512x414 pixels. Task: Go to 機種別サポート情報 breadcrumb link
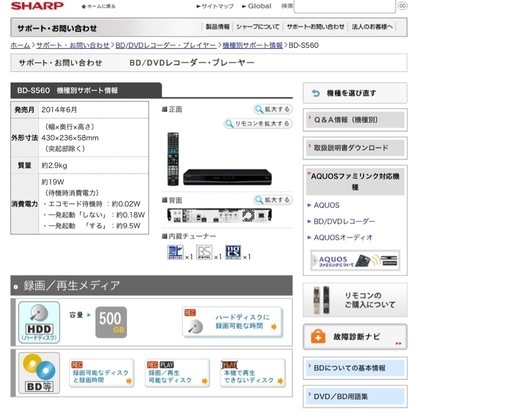(x=253, y=45)
